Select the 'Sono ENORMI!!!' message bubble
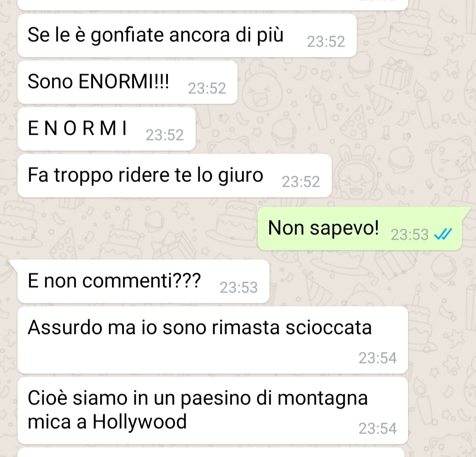This screenshot has width=476, height=457. (x=127, y=82)
